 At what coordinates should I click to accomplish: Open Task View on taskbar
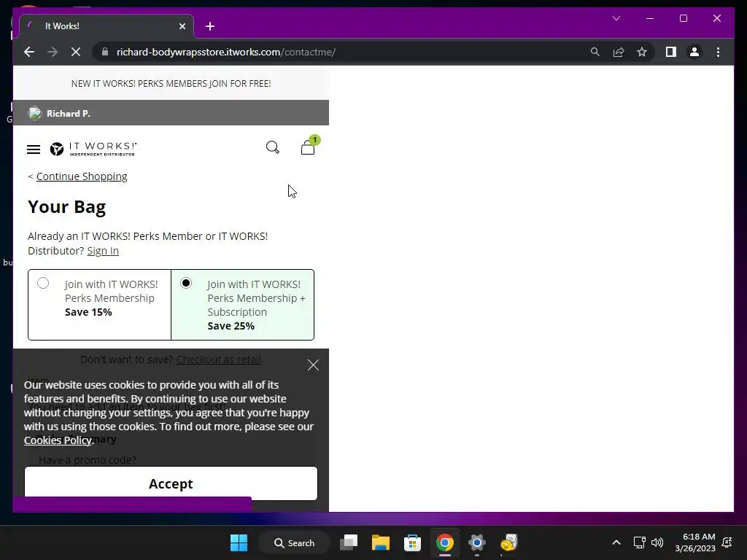(x=349, y=542)
